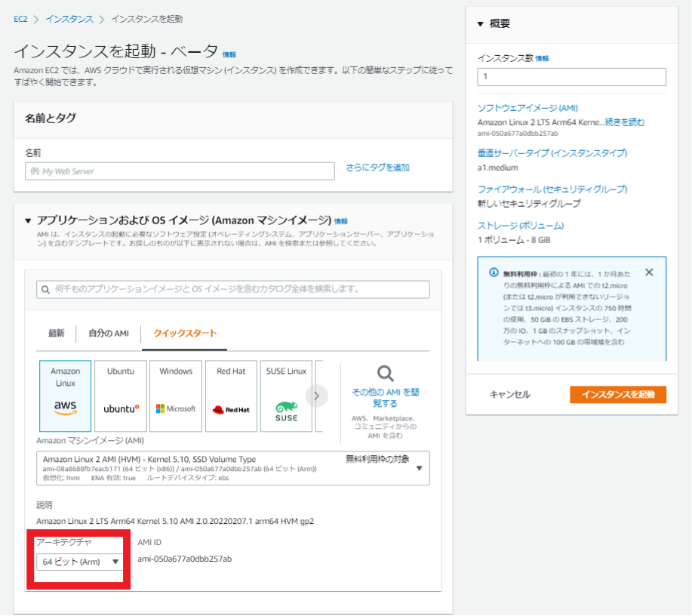This screenshot has height=616, width=692.
Task: Click the インスタンス数 number field
Action: point(571,77)
